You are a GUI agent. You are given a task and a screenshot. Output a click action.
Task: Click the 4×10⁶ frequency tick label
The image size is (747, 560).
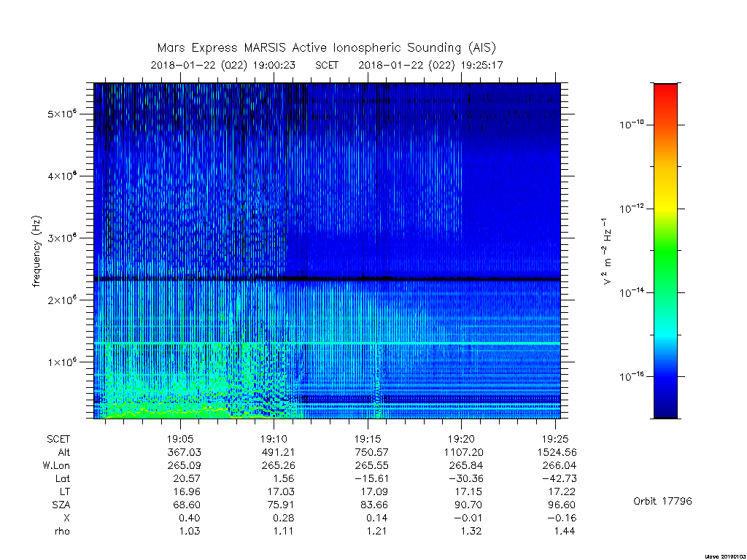click(x=62, y=176)
